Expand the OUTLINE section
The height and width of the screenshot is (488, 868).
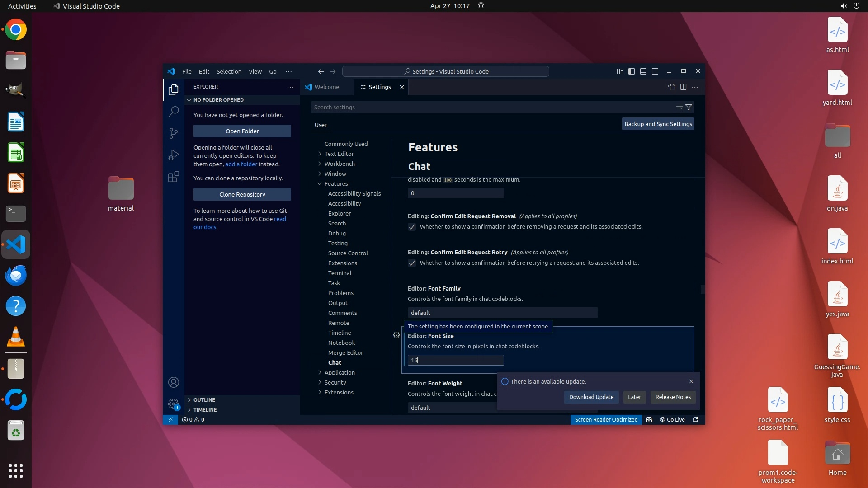pyautogui.click(x=204, y=400)
